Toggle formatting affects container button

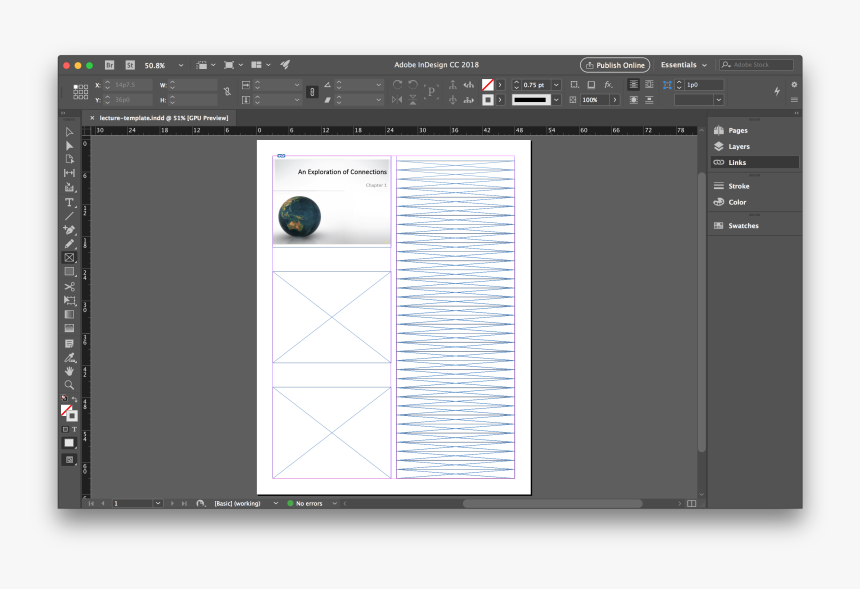coord(65,429)
